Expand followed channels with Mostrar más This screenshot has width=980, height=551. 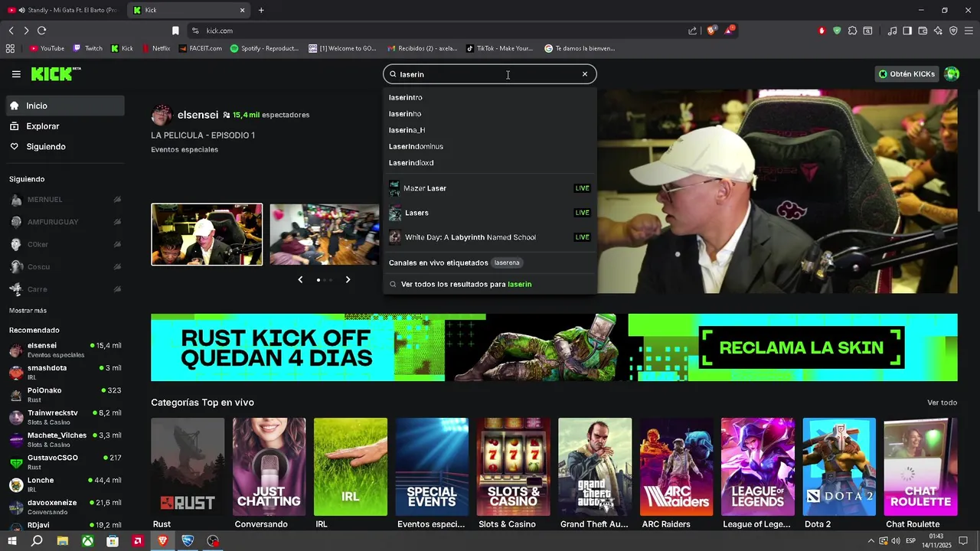pos(28,311)
